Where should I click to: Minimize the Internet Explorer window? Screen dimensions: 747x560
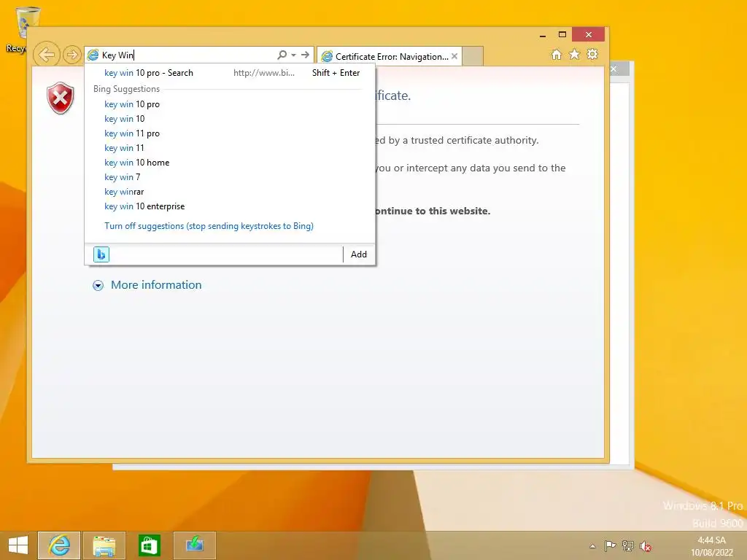pyautogui.click(x=543, y=35)
